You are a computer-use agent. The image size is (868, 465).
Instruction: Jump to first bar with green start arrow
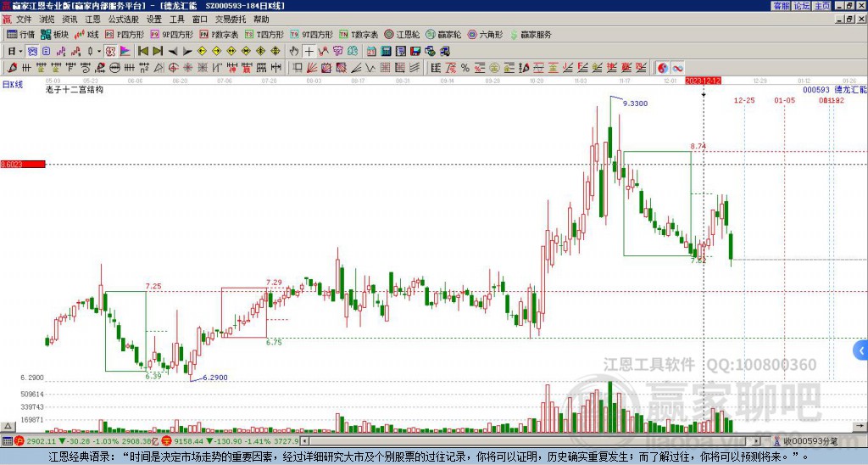coord(142,52)
